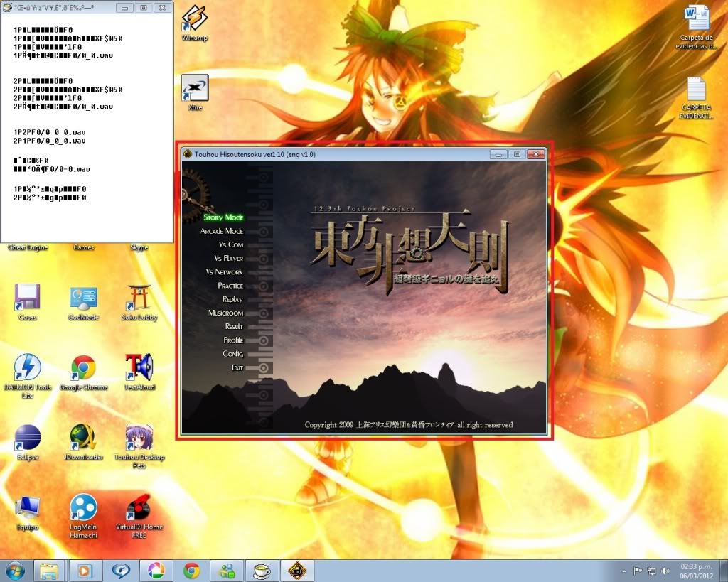Select the Gosas floppy disk shortcut
This screenshot has width=728, height=582.
[28, 302]
